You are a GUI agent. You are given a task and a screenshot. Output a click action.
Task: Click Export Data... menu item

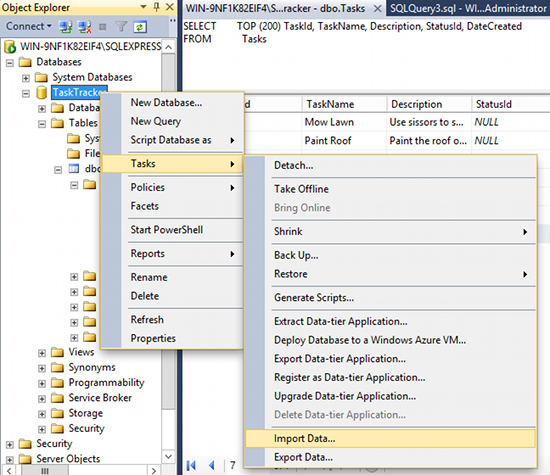click(x=390, y=457)
